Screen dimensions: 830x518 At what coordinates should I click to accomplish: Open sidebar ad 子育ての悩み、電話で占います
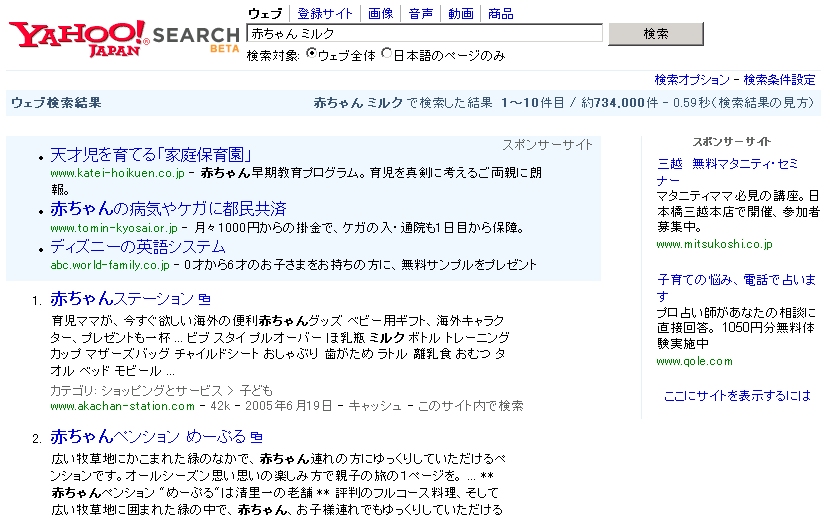(x=736, y=287)
